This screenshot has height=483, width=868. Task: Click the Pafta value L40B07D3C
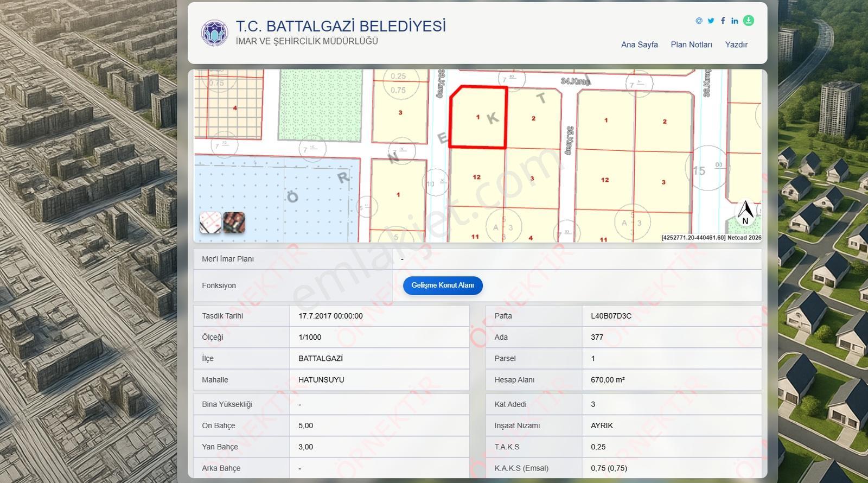coord(611,316)
